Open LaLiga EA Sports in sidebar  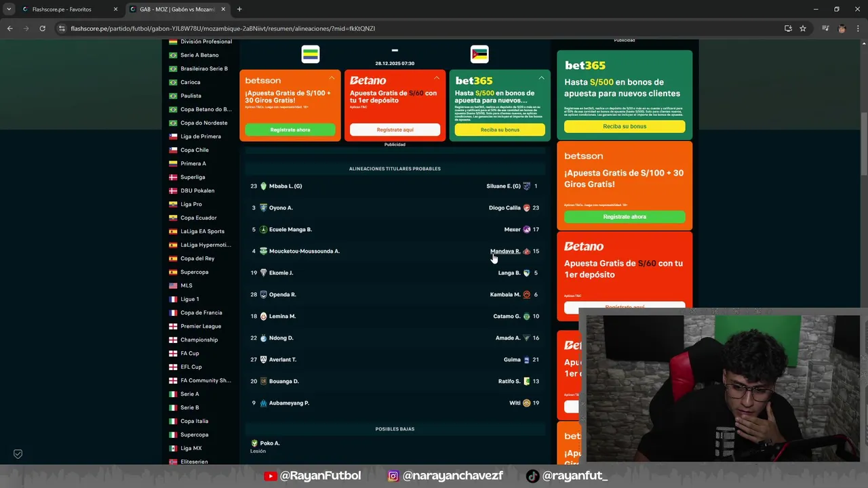202,231
